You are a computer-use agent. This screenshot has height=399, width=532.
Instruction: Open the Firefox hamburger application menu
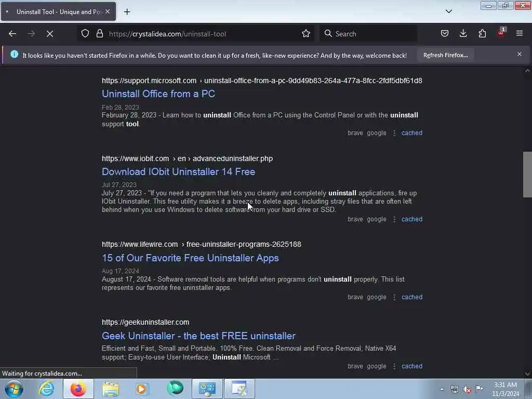click(x=520, y=34)
